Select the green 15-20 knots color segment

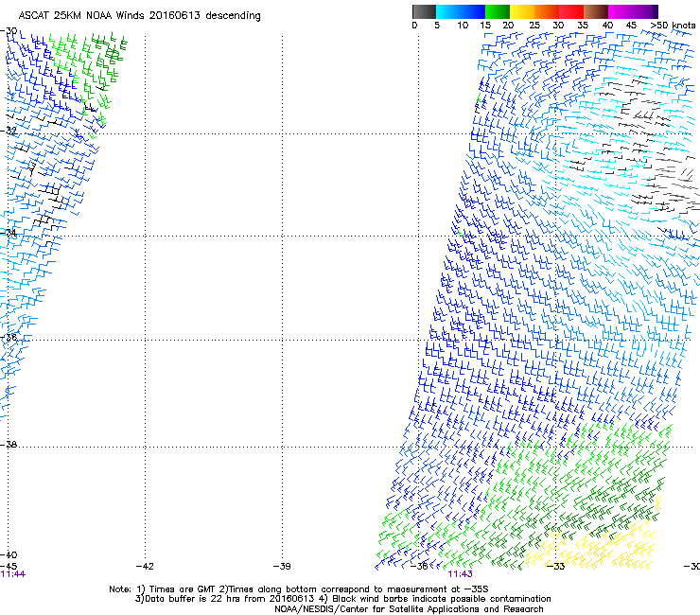pos(498,11)
